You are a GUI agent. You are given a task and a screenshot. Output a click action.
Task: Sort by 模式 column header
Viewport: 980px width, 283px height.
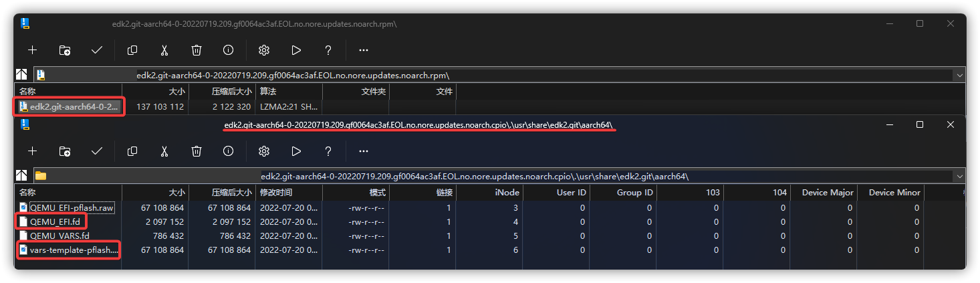[355, 192]
